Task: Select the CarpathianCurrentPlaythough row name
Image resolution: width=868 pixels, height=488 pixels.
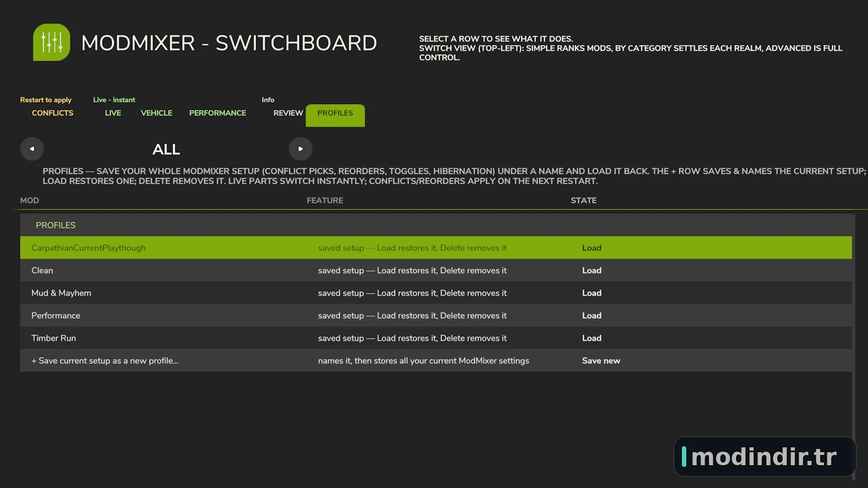Action: pos(88,248)
